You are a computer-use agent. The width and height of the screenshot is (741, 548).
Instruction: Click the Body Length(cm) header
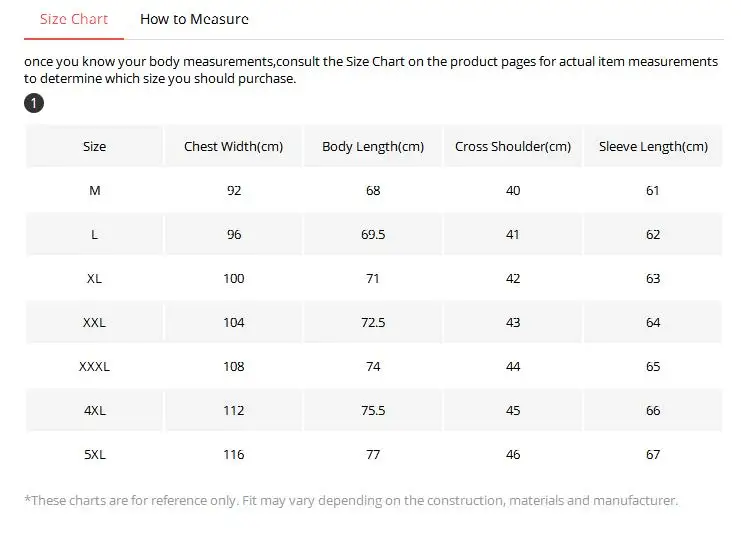(373, 146)
